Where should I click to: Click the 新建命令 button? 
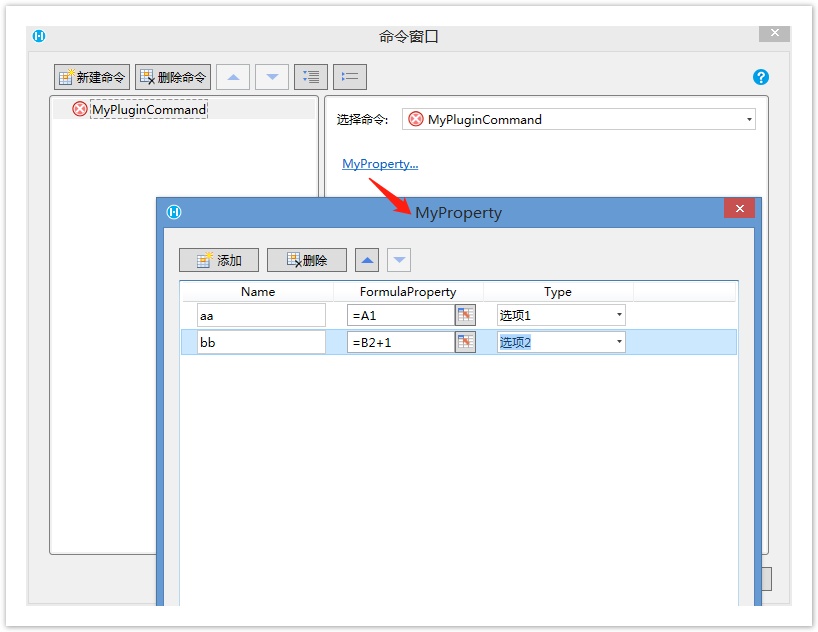(92, 77)
